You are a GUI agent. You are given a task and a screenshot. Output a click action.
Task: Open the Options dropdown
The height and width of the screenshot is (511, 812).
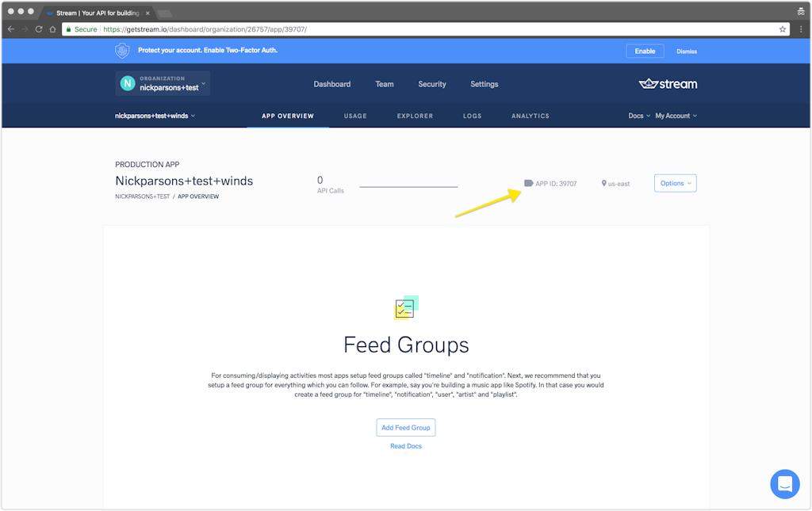[x=675, y=183]
